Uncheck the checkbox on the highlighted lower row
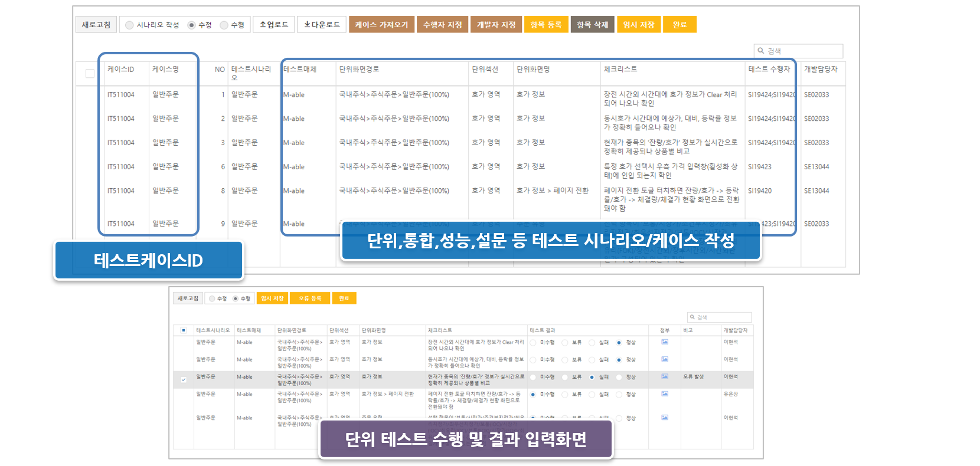 click(184, 379)
